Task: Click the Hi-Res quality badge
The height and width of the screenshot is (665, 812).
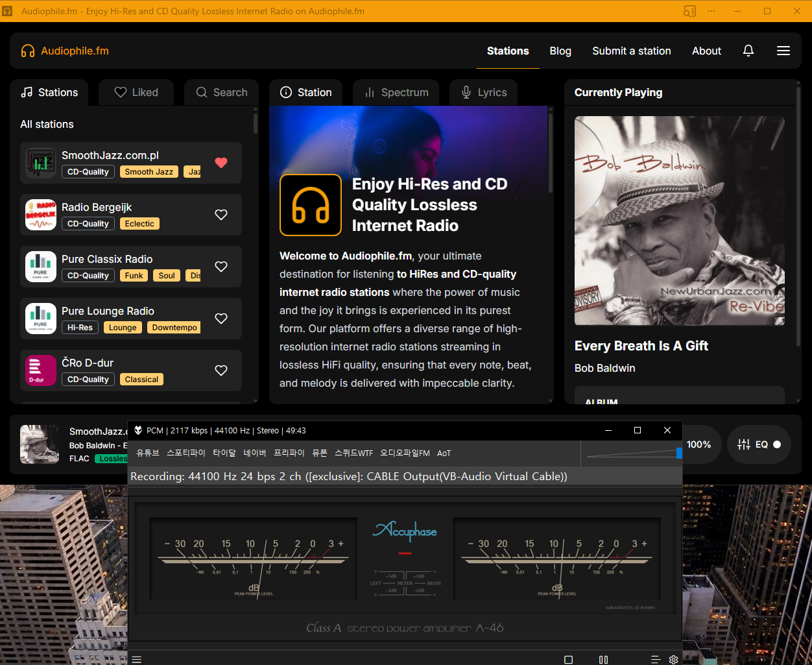Action: (80, 328)
